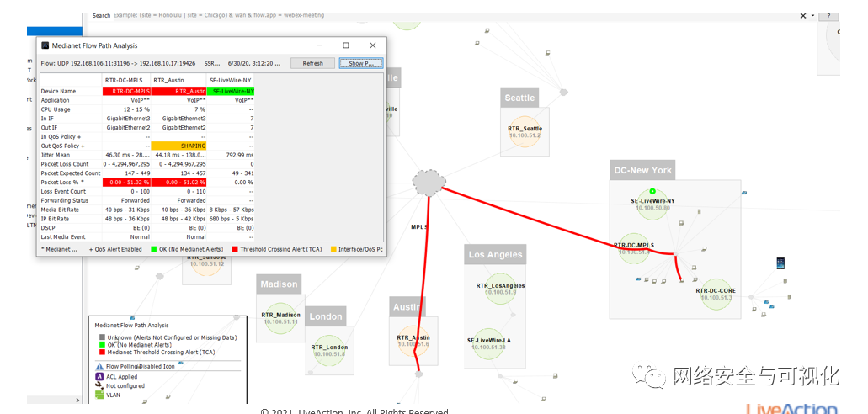Select the SE-LiveWire-LA node
This screenshot has height=414, width=868.
point(488,343)
